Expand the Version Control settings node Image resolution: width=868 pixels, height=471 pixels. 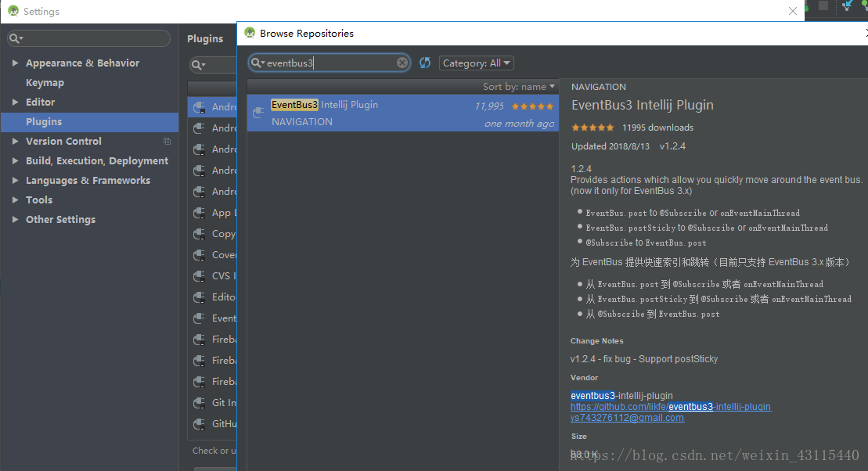click(15, 142)
